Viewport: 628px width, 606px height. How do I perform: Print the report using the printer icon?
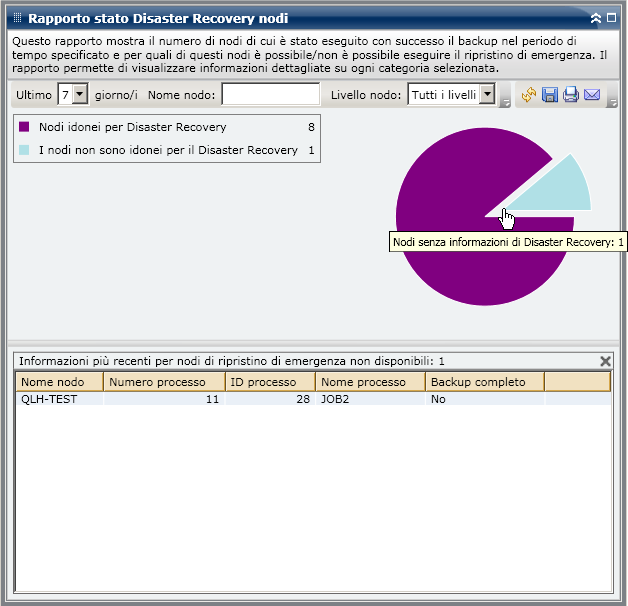(x=571, y=95)
